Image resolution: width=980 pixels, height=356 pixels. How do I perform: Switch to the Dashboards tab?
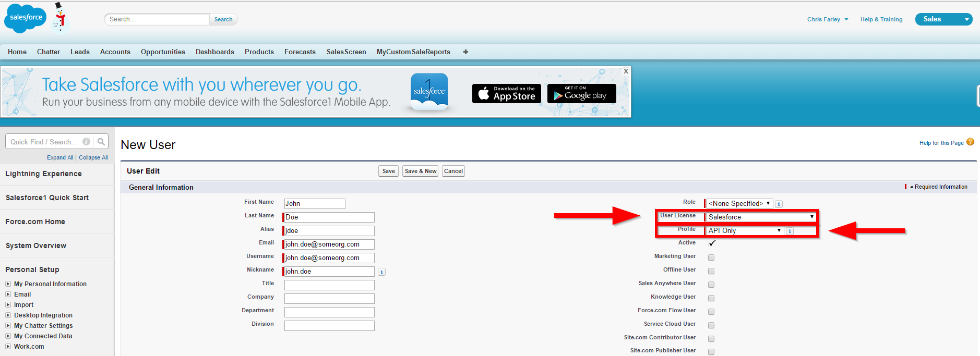(x=214, y=52)
